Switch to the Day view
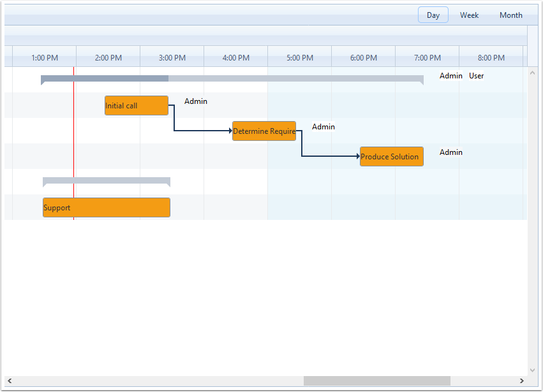This screenshot has width=543, height=392. (433, 15)
